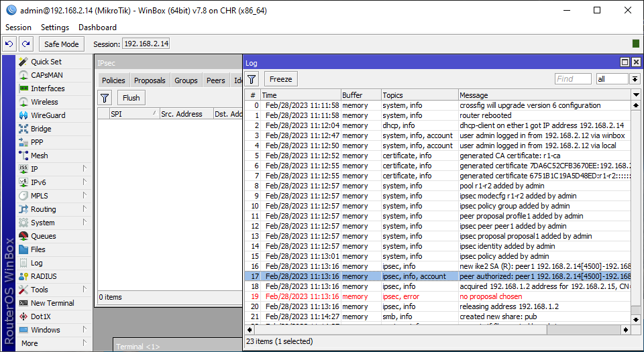Open the filter in the IPsec window
The image size is (644, 352).
pyautogui.click(x=105, y=98)
